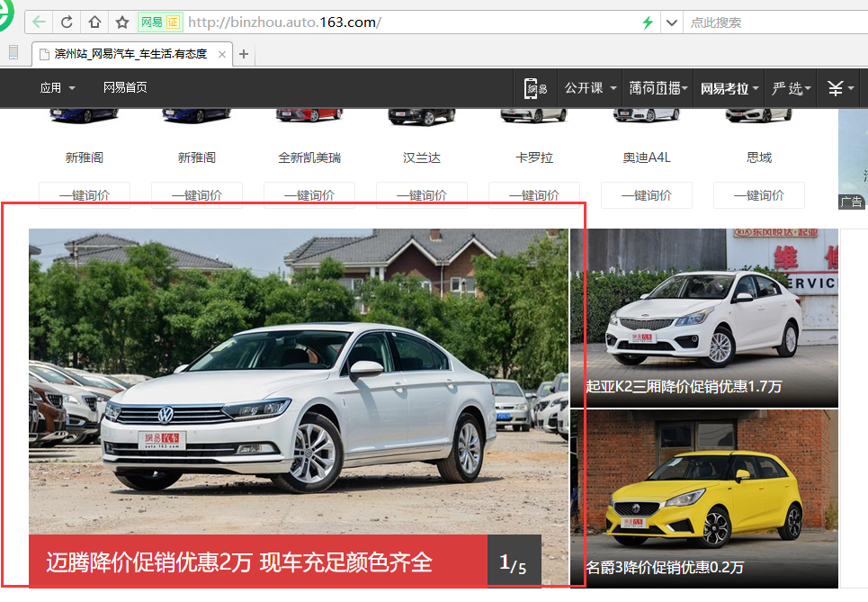Click 一键询价 under 思域
Viewport: 868px width, 602px height.
pyautogui.click(x=759, y=195)
